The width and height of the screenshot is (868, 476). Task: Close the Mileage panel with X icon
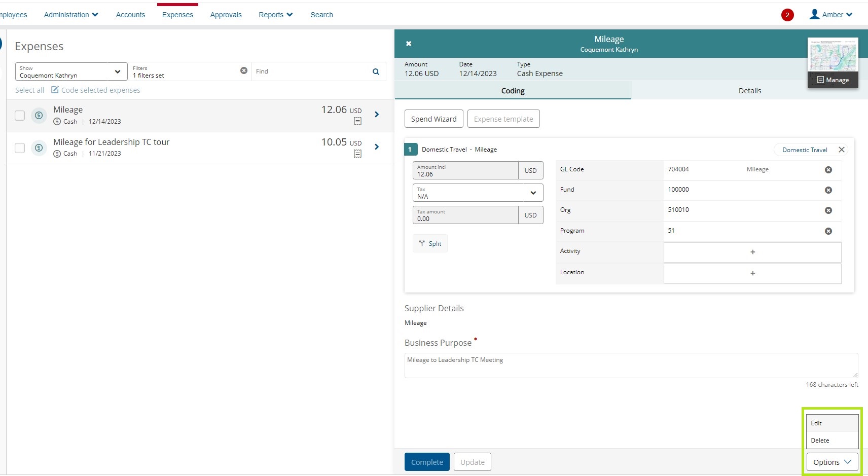pyautogui.click(x=409, y=44)
